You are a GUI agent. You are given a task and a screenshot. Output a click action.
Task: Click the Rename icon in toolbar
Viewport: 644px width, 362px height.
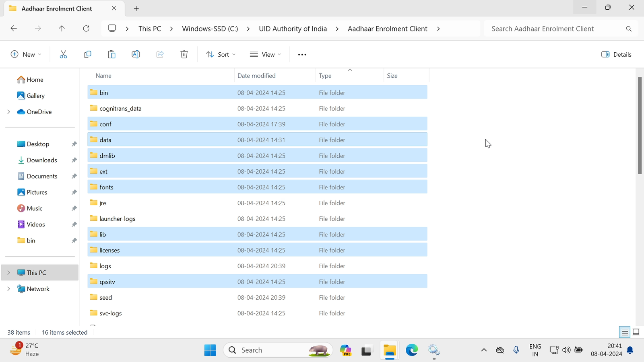pyautogui.click(x=136, y=54)
